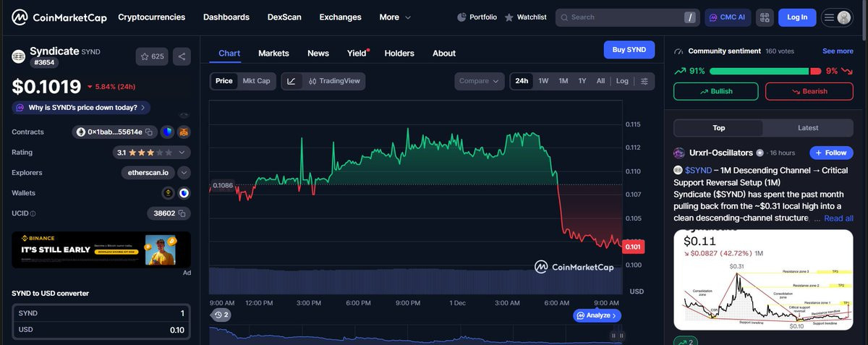Screen dimensions: 868x345
Task: Open the hamburger profile menu
Action: 837,17
